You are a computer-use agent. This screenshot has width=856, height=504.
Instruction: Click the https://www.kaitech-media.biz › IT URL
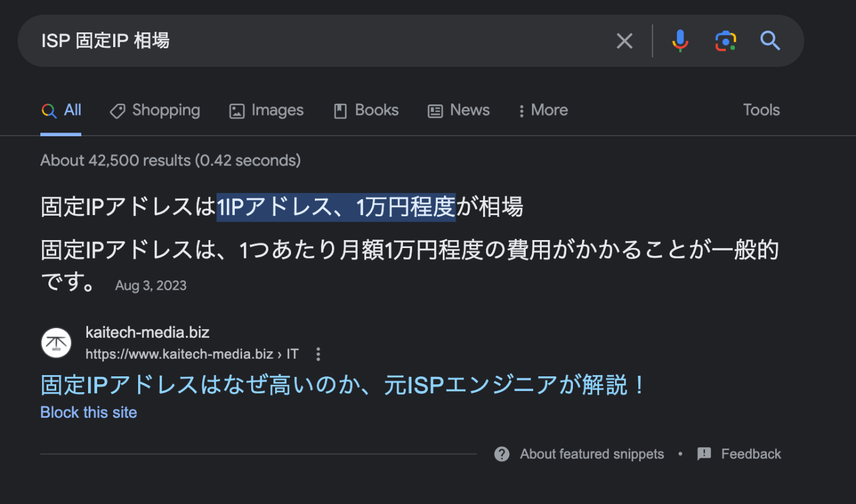[192, 354]
